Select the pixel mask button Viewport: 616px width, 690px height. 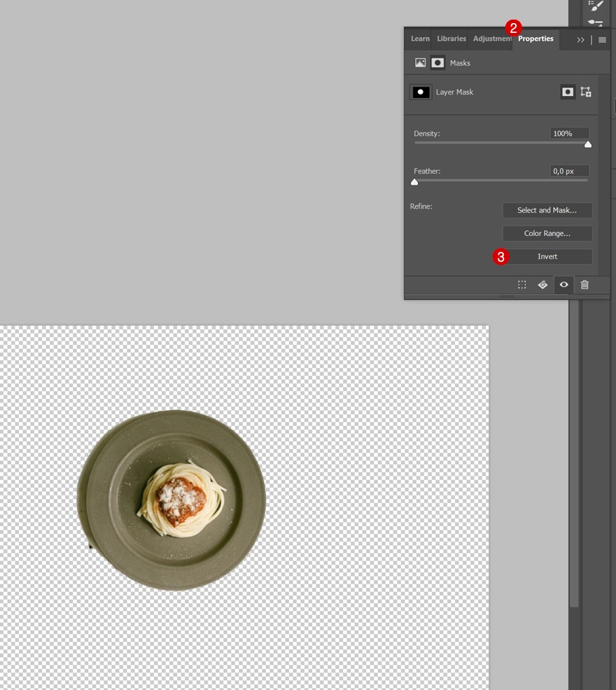coord(568,92)
